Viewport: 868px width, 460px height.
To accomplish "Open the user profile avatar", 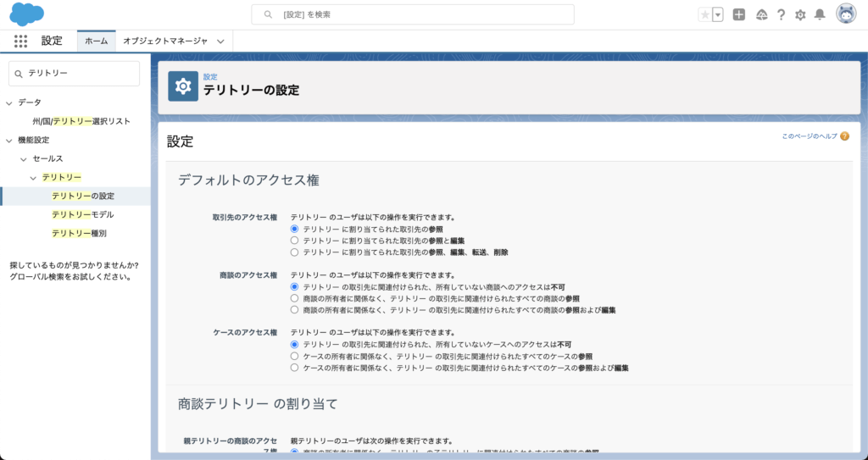I will pos(846,14).
